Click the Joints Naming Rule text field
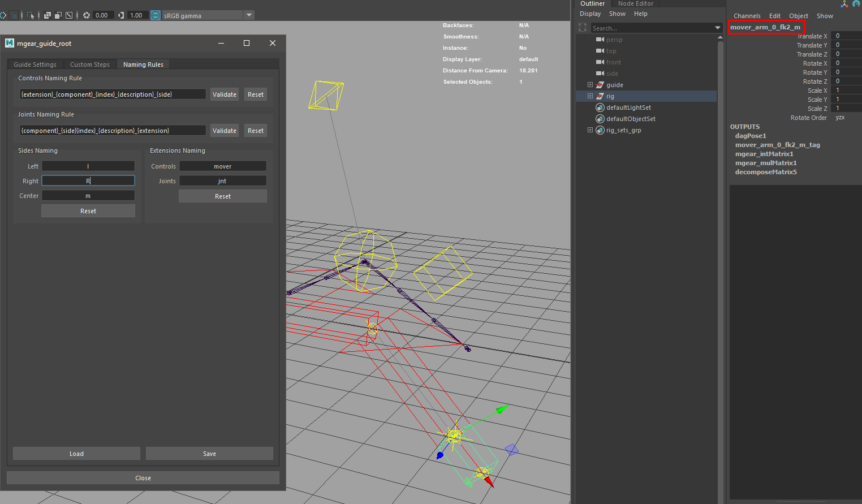Viewport: 862px width, 504px height. [113, 131]
